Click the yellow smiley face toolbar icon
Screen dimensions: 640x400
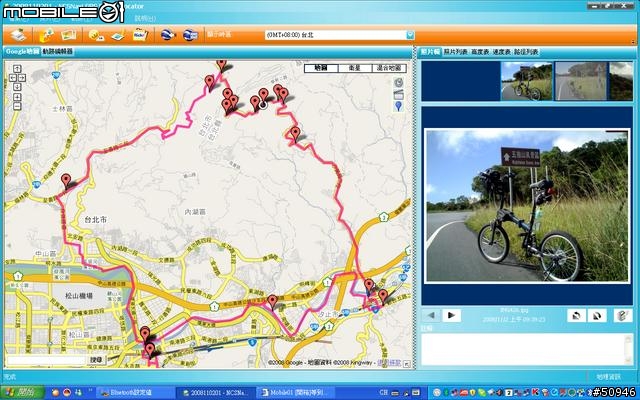pos(96,35)
